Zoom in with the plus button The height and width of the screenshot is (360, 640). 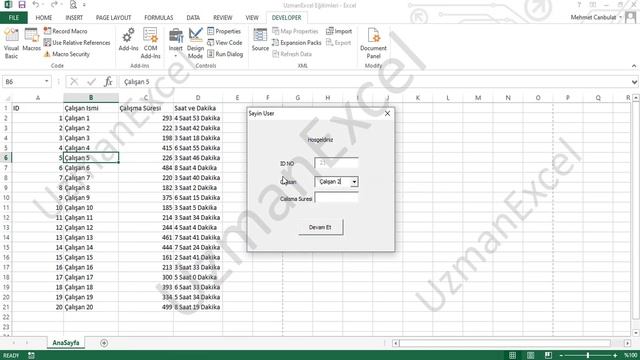pyautogui.click(x=615, y=356)
